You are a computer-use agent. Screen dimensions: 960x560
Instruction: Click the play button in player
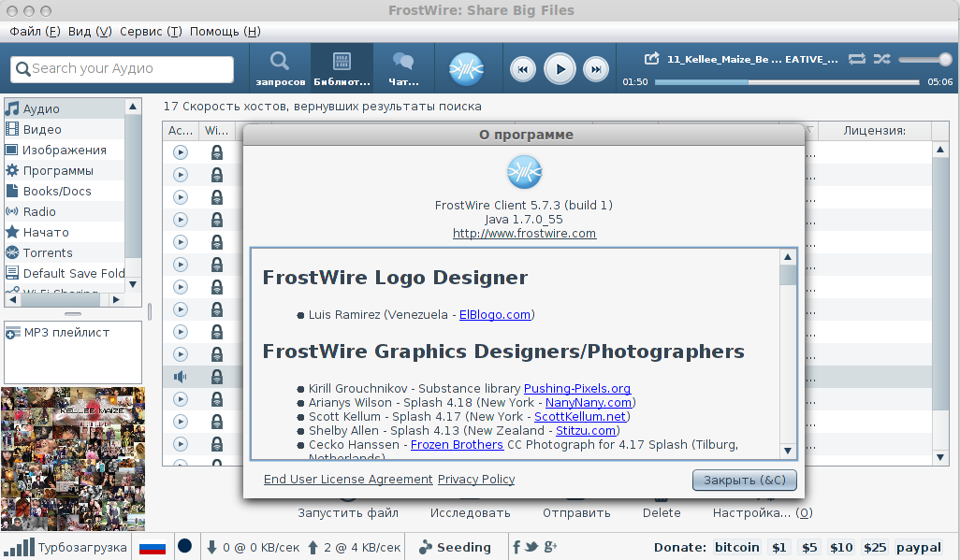[x=560, y=69]
